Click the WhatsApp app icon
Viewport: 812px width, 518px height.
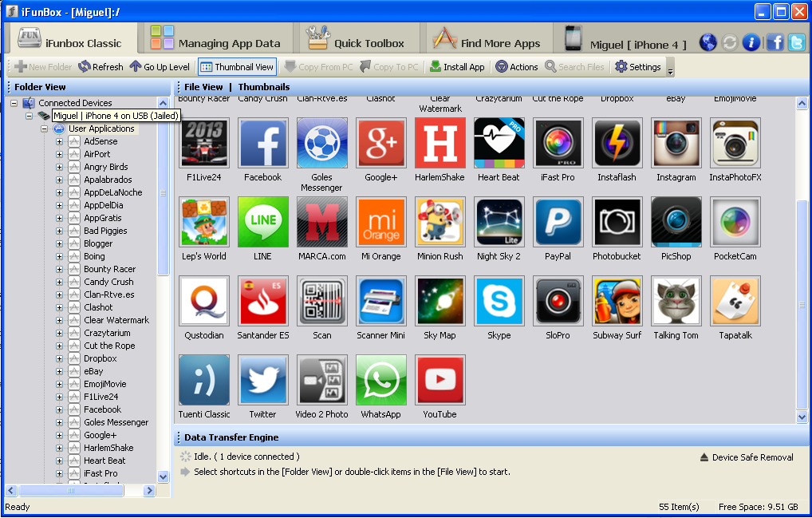coord(380,380)
